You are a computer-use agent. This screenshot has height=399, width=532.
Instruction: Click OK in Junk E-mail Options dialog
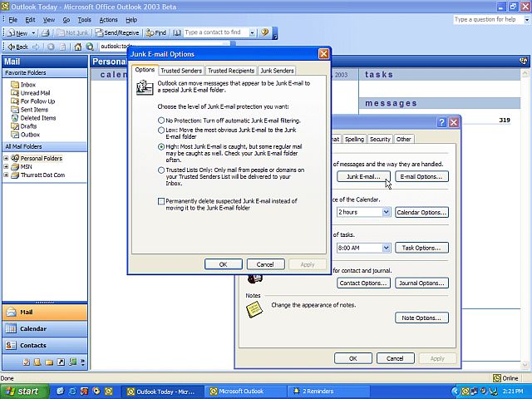click(x=224, y=264)
